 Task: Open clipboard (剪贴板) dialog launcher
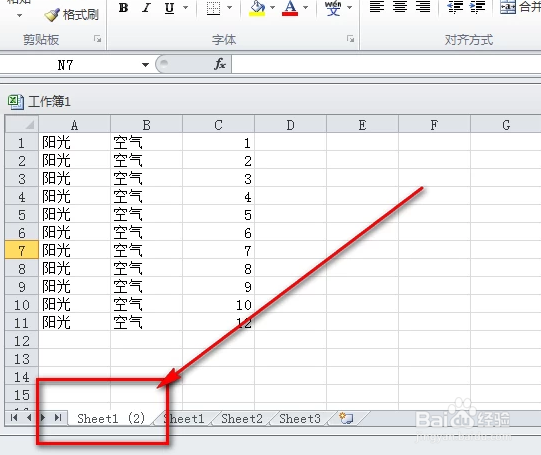(x=97, y=39)
